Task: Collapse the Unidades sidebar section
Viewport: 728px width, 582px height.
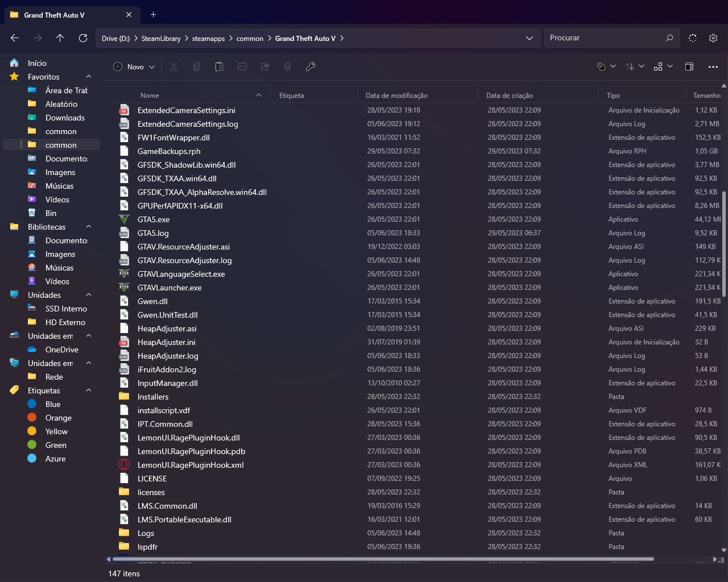Action: [x=89, y=295]
